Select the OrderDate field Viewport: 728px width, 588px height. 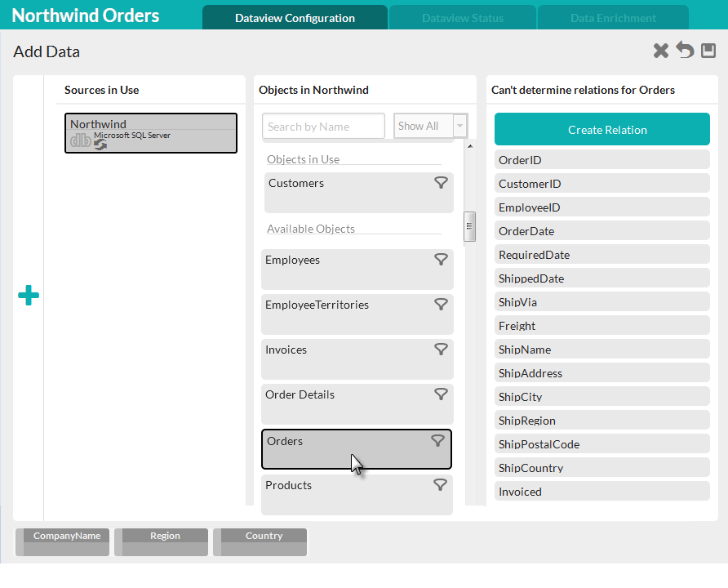(601, 231)
